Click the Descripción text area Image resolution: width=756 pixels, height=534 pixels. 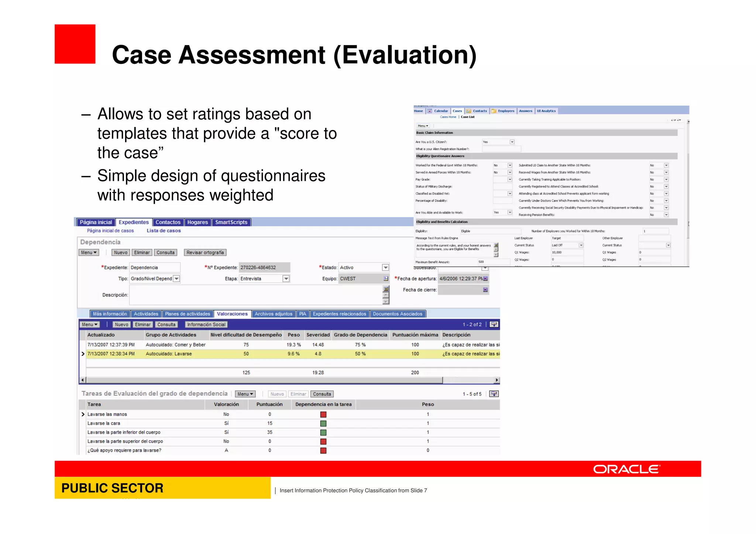pos(256,295)
